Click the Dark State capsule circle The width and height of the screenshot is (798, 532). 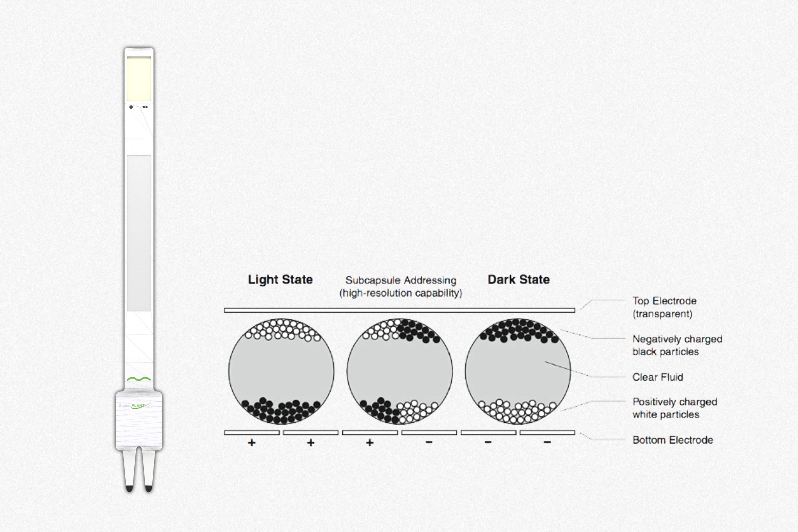[518, 371]
